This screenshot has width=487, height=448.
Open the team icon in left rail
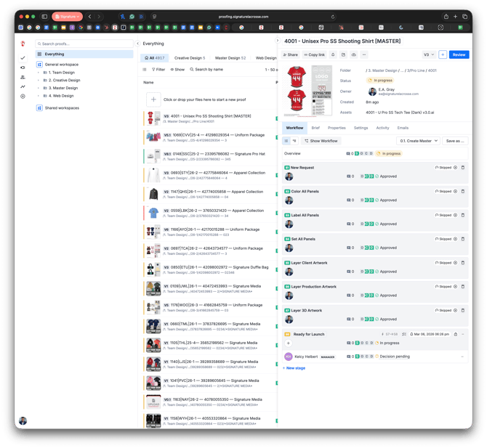(23, 77)
